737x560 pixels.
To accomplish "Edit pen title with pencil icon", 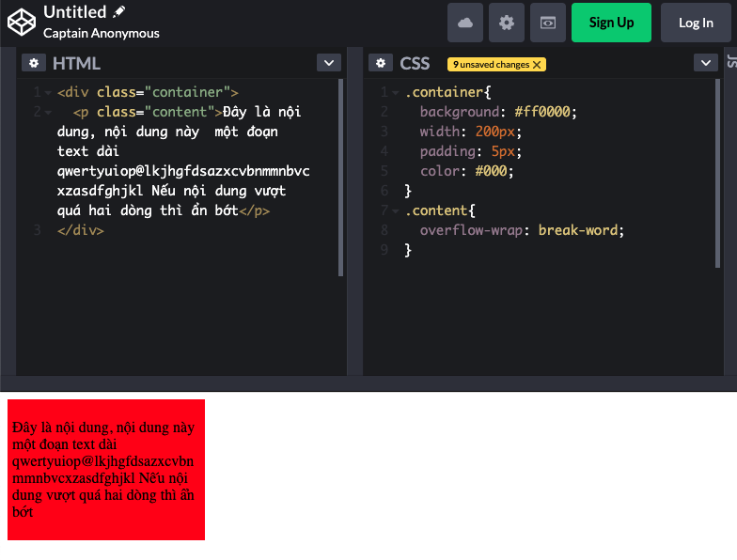I will [x=119, y=12].
